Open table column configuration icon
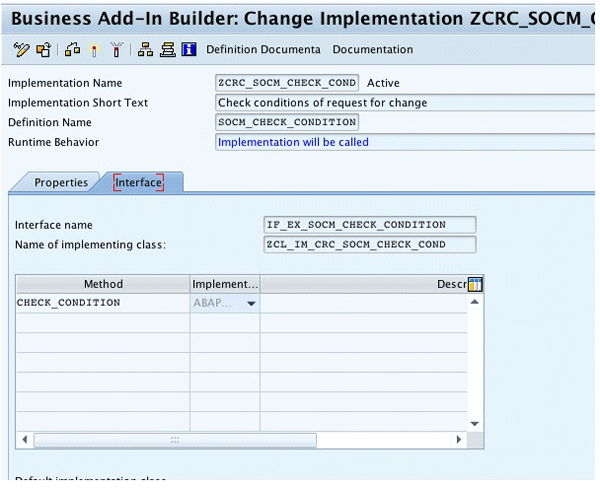Image resolution: width=600 pixels, height=488 pixels. (474, 284)
